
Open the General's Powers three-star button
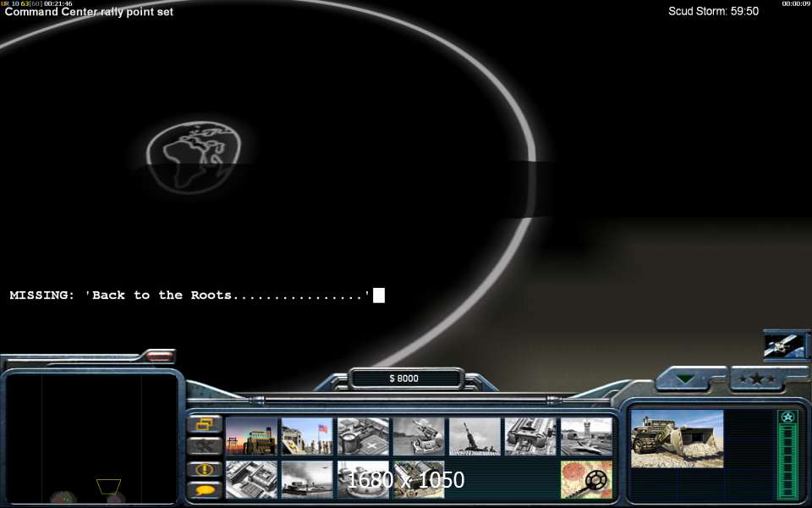pyautogui.click(x=757, y=379)
